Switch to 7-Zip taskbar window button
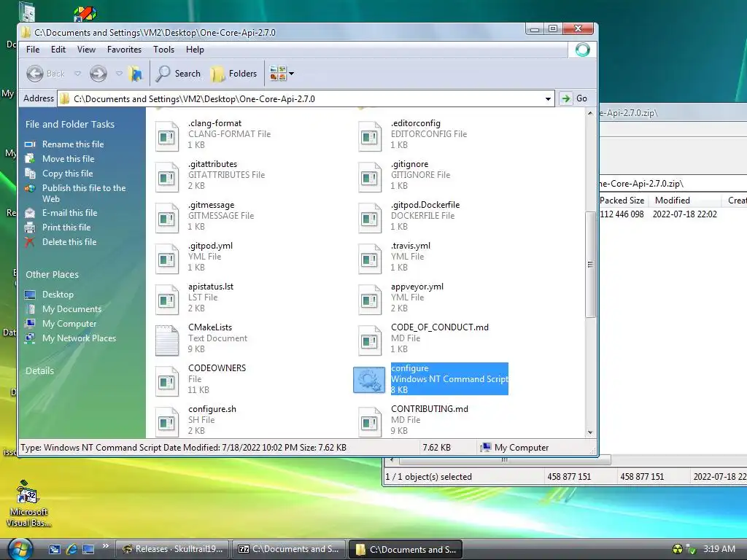This screenshot has width=747, height=560. pyautogui.click(x=289, y=549)
